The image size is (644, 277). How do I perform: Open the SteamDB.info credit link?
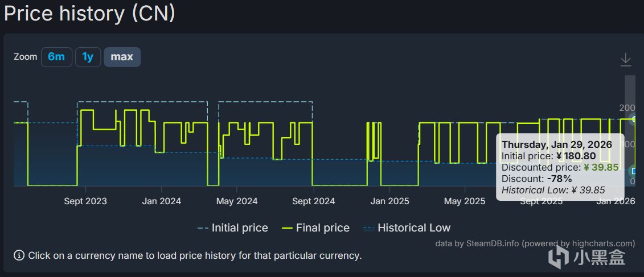493,243
